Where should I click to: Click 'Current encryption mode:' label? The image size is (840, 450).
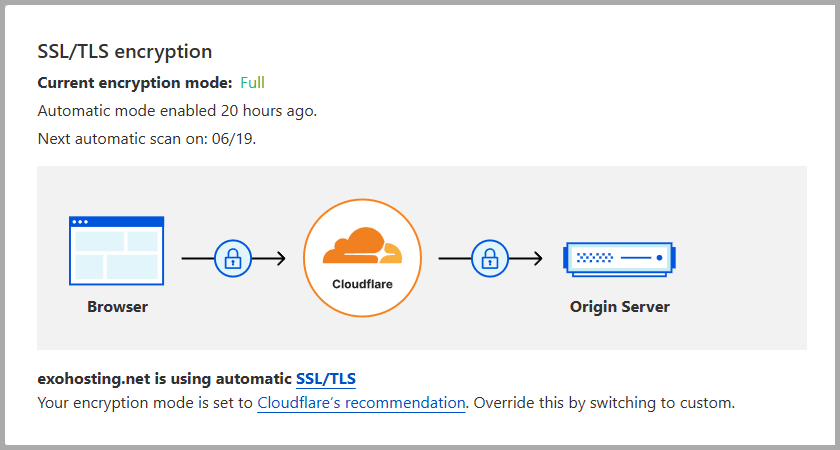point(135,83)
